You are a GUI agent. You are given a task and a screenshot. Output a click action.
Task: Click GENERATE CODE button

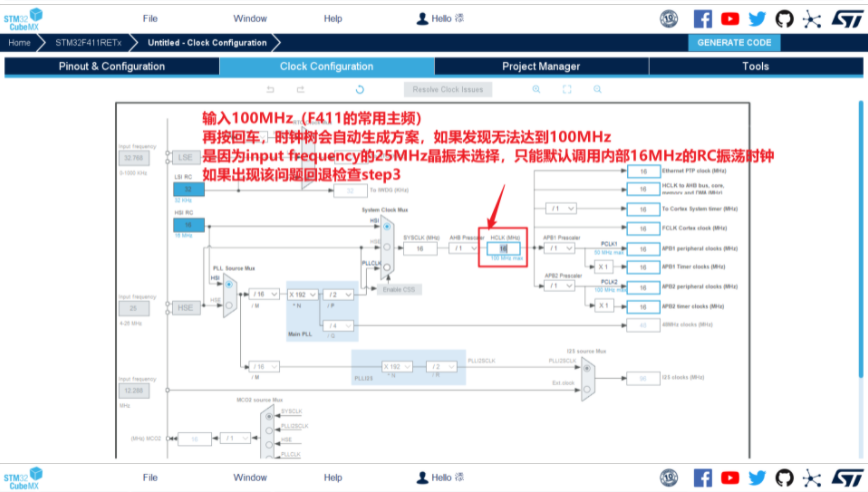pos(734,43)
